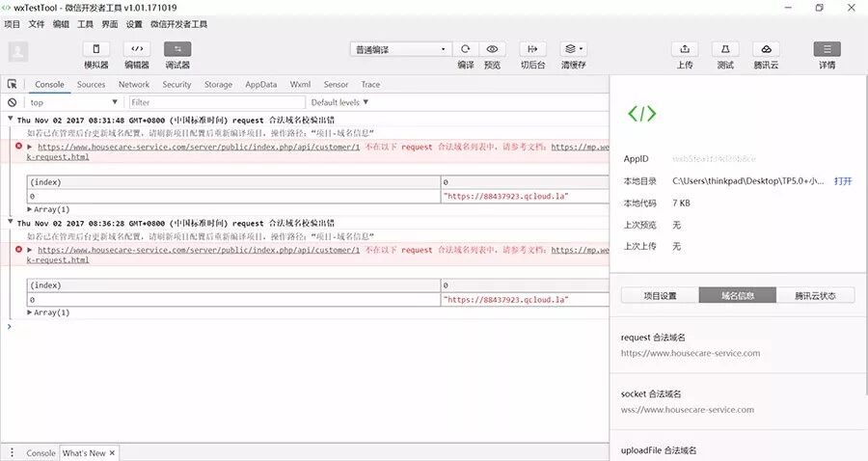Click the switch to background (切后台) icon

tap(532, 48)
